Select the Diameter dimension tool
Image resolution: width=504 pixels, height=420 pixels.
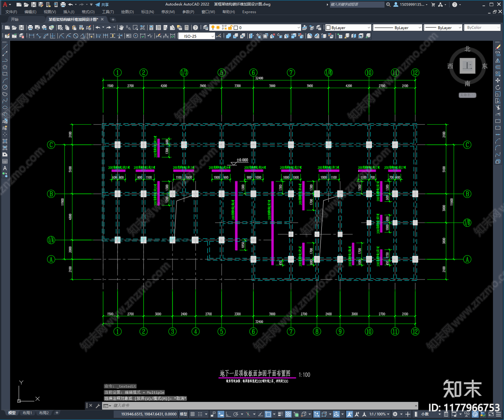pyautogui.click(x=76, y=36)
